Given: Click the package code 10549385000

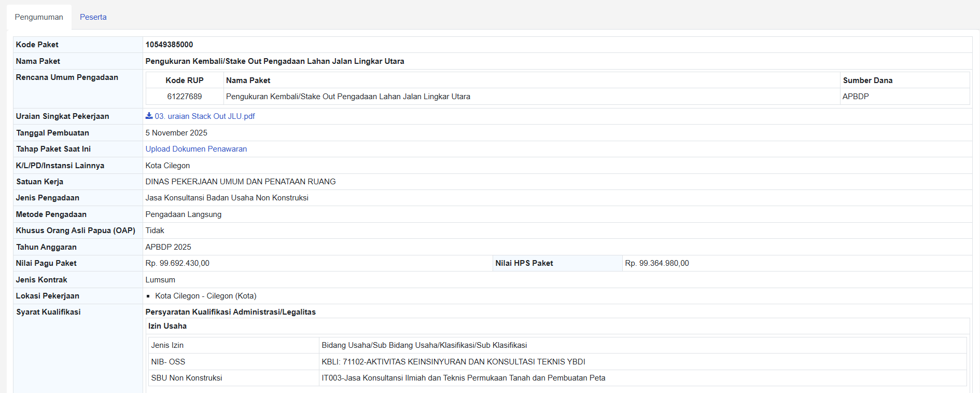Looking at the screenshot, I should tap(169, 45).
